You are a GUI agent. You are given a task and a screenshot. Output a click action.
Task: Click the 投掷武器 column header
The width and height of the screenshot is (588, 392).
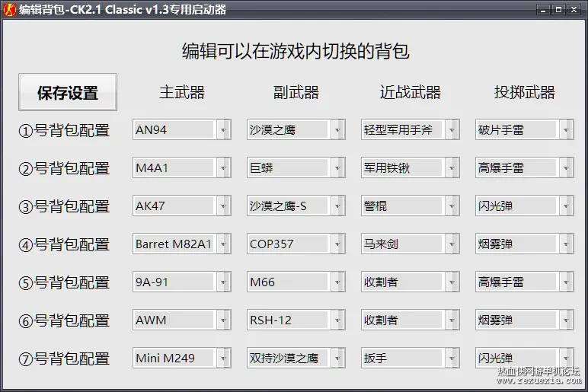tap(525, 92)
